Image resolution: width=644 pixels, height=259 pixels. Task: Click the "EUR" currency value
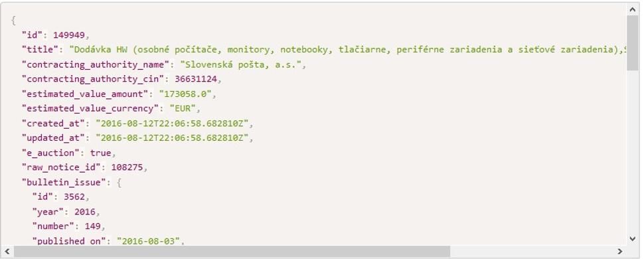pos(185,108)
